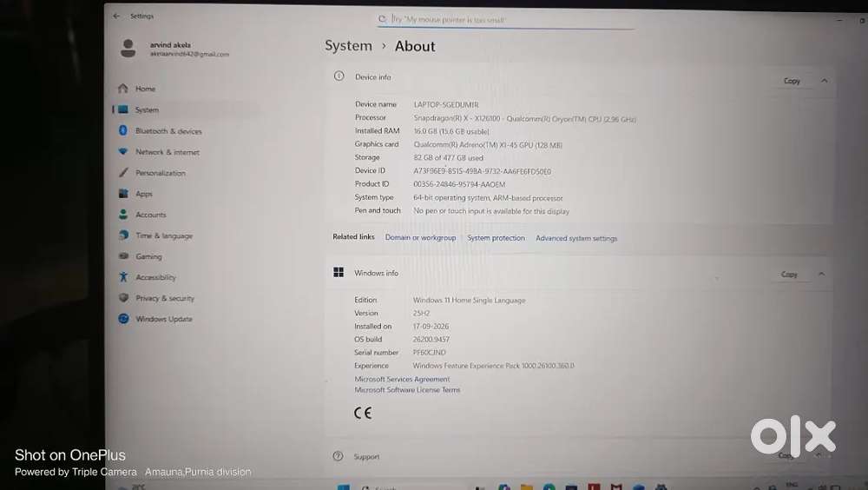Open Microsoft Services Agreement link
Screen dimensions: 868x490
(x=402, y=379)
